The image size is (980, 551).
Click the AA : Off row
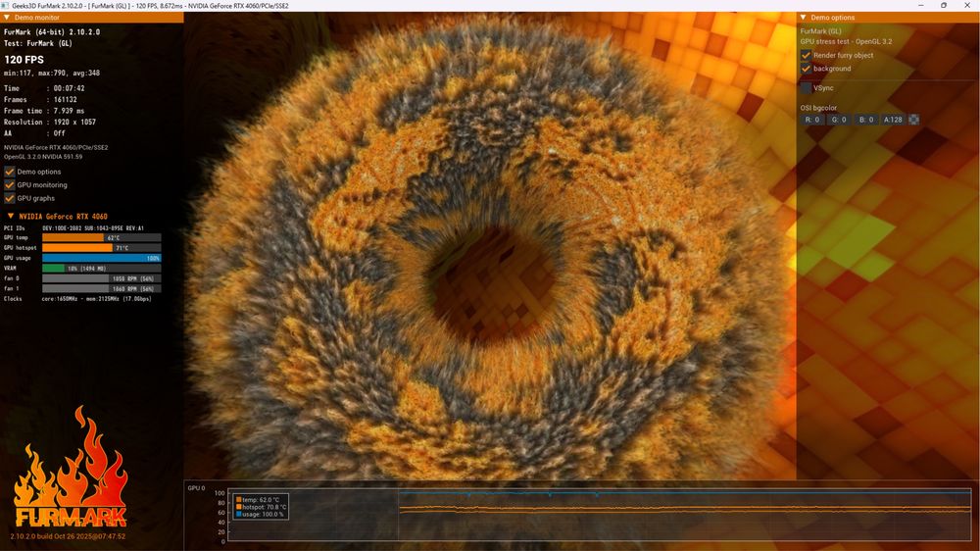point(34,133)
